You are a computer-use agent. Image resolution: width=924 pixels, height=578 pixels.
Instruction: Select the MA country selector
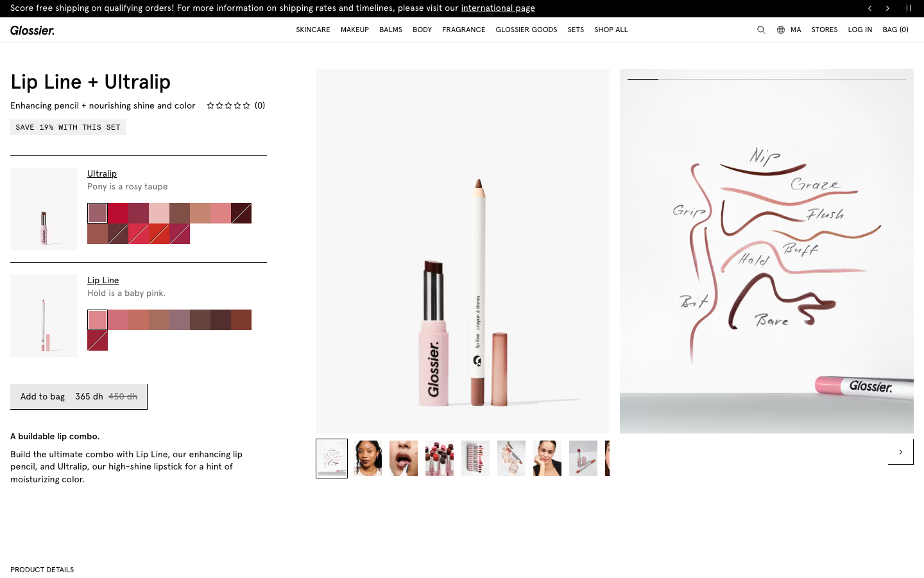coord(796,30)
